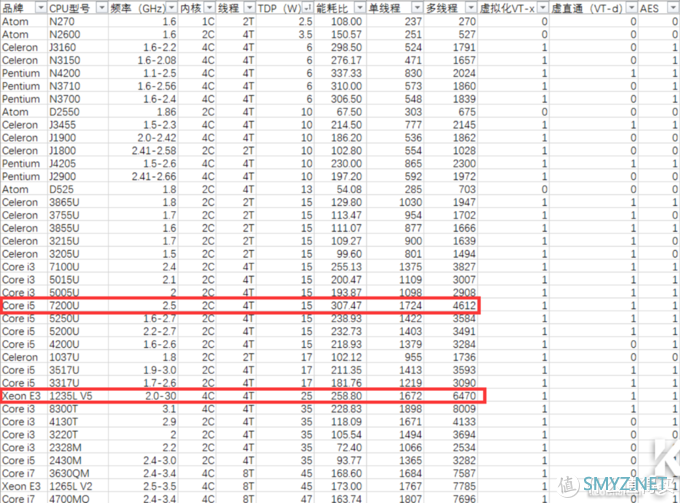Select the 4612 multi-thread score cell
The image size is (680, 503).
tap(451, 306)
